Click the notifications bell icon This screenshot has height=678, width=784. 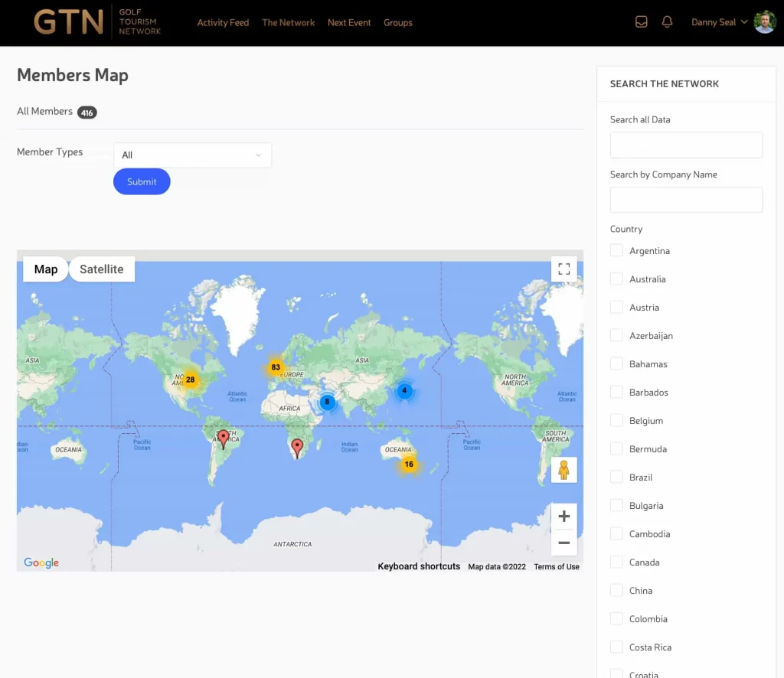667,22
